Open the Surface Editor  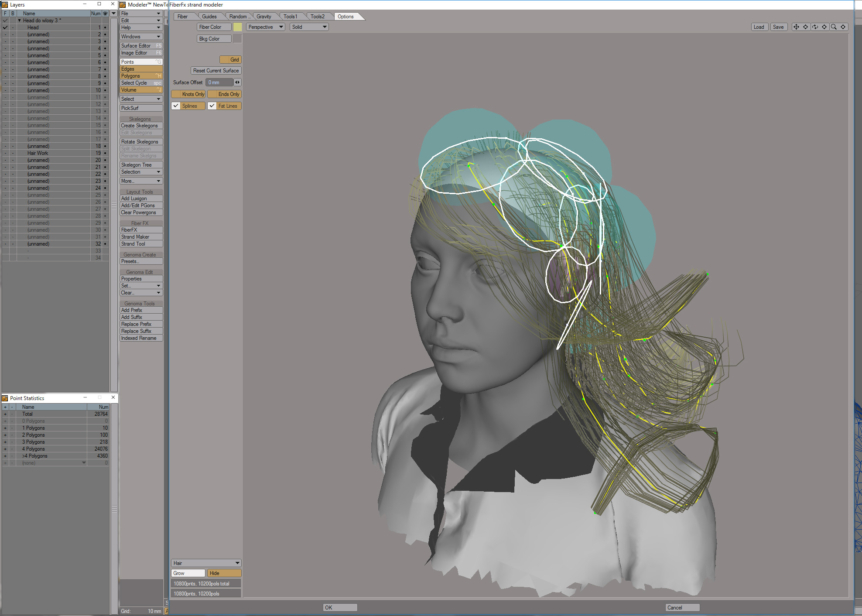tap(141, 46)
